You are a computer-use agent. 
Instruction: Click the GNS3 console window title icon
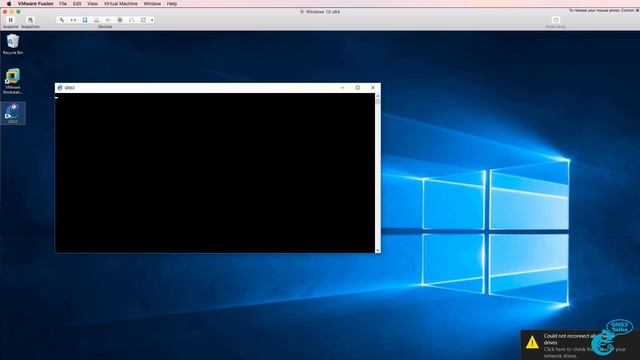point(60,88)
